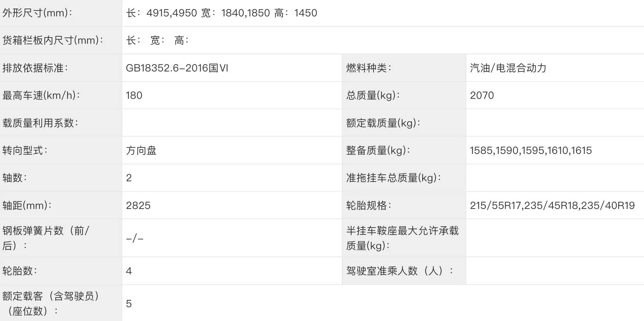Click the max speed value 180

click(x=134, y=95)
